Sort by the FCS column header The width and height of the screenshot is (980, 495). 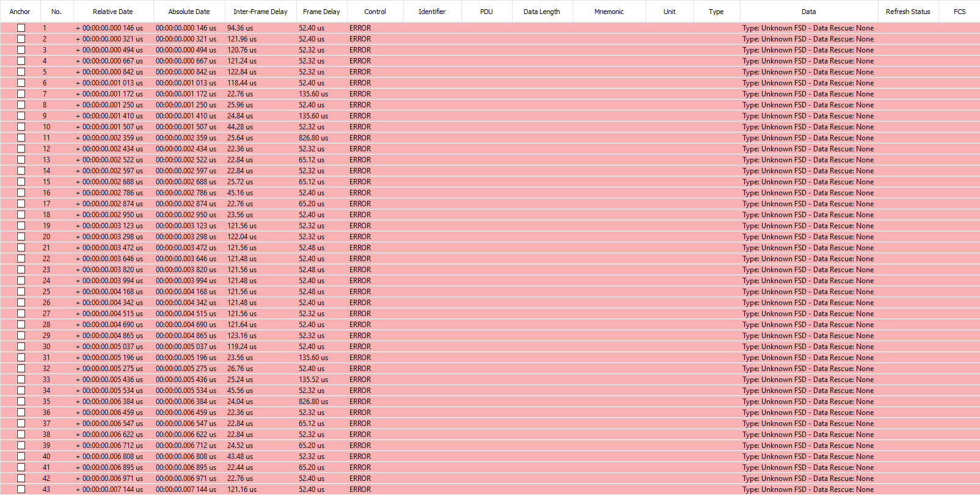959,12
